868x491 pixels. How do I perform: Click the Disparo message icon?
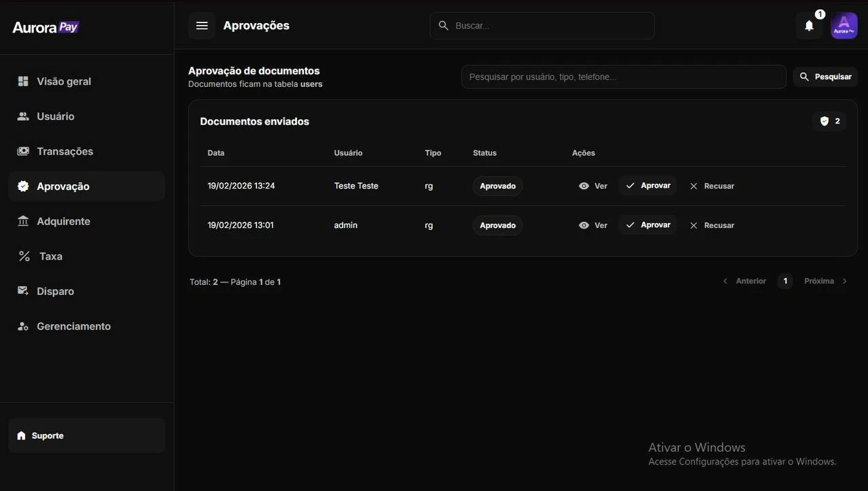pyautogui.click(x=23, y=291)
